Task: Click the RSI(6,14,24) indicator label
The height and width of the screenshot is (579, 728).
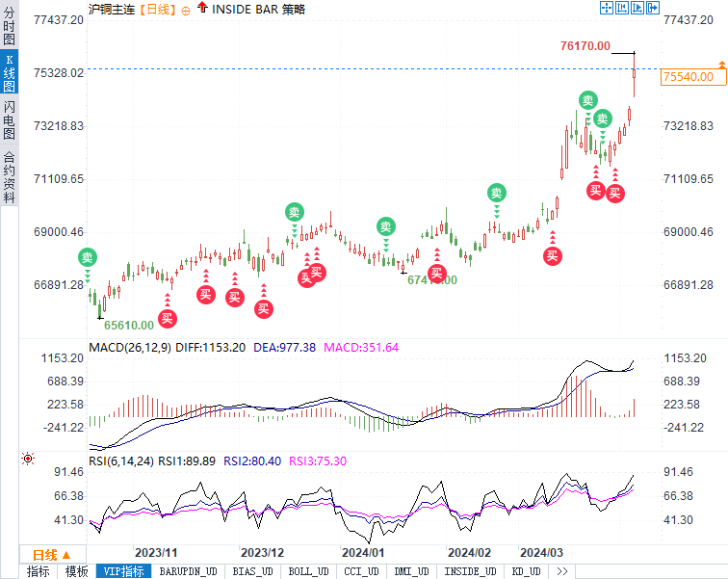Action: coord(121,461)
